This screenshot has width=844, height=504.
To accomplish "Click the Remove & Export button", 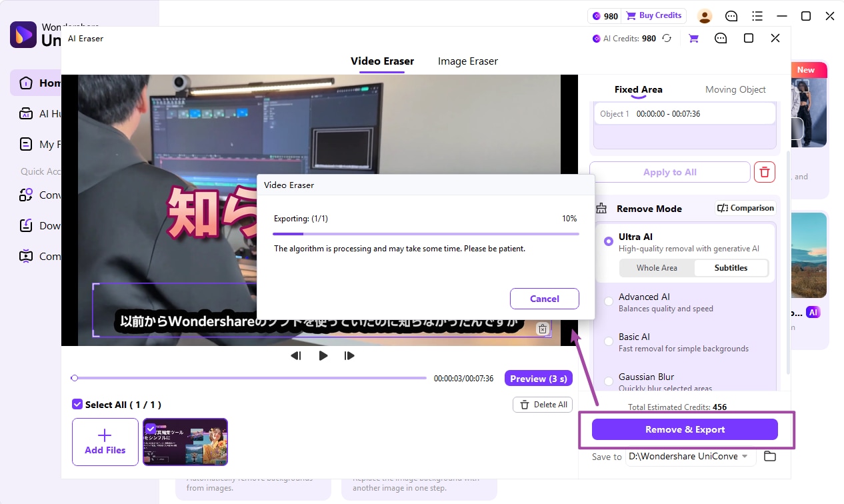I will (x=685, y=429).
